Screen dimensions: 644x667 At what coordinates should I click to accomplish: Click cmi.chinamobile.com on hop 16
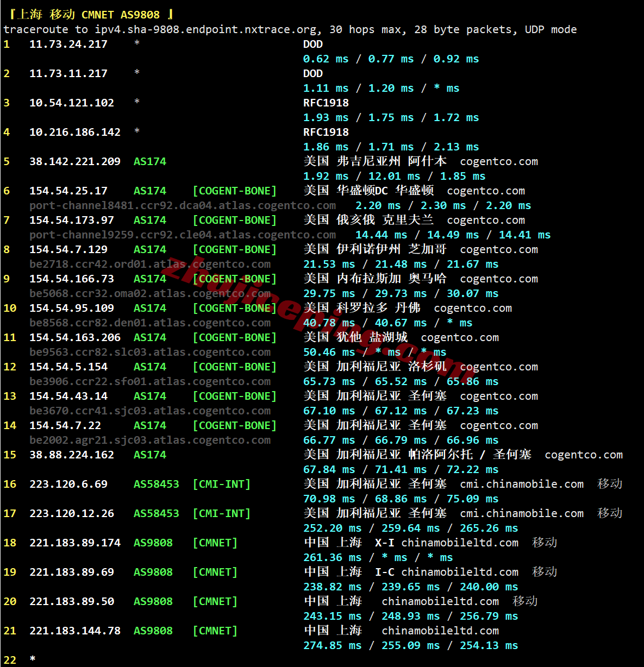[x=522, y=484]
